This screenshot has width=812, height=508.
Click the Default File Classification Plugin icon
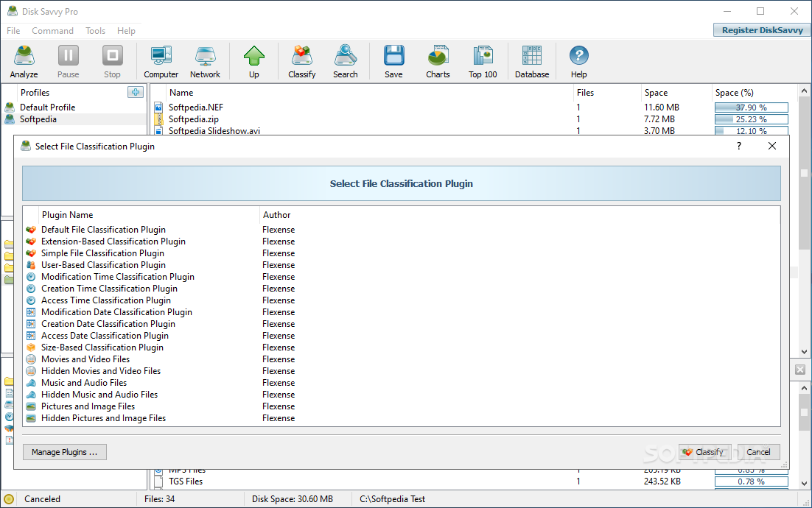coord(31,230)
